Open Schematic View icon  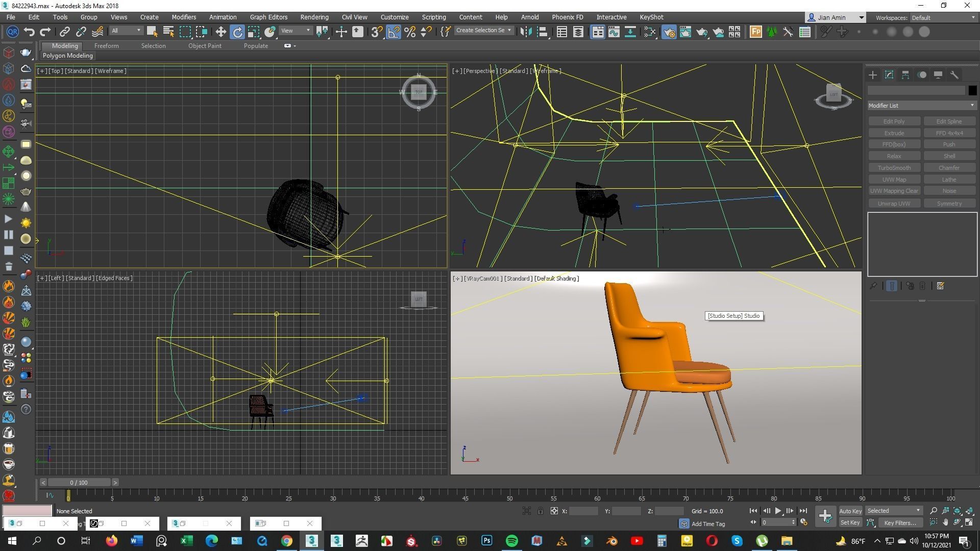coord(630,32)
